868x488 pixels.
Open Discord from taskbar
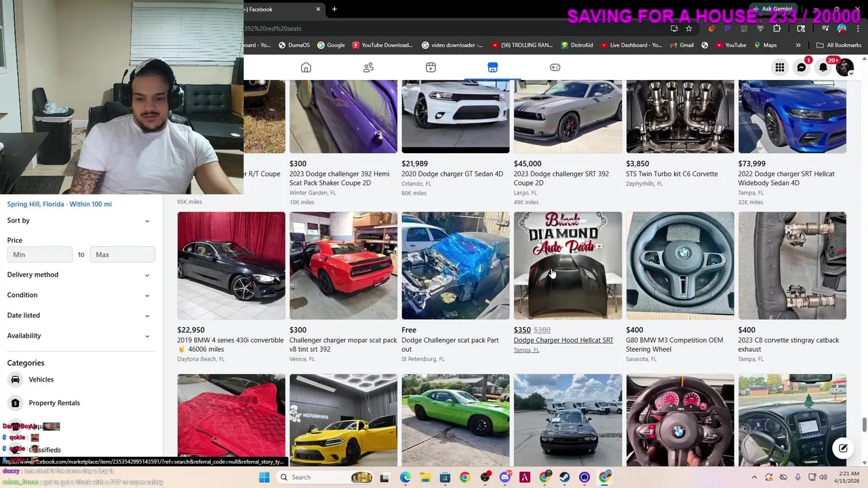pos(505,477)
